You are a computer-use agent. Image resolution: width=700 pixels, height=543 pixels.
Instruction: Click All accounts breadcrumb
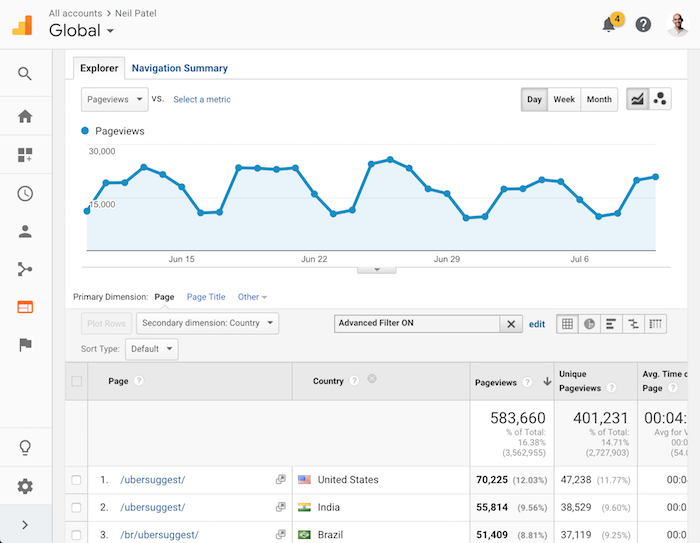tap(75, 13)
